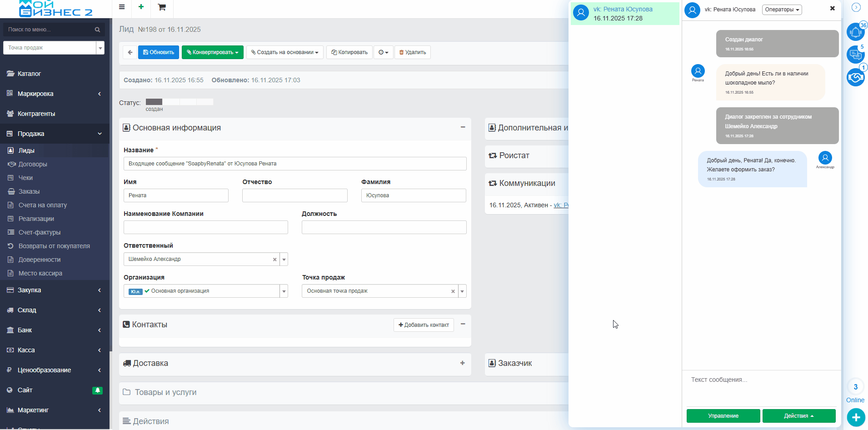Click the round plus button at bottom right
Viewport: 868px width, 430px height.
click(x=856, y=417)
